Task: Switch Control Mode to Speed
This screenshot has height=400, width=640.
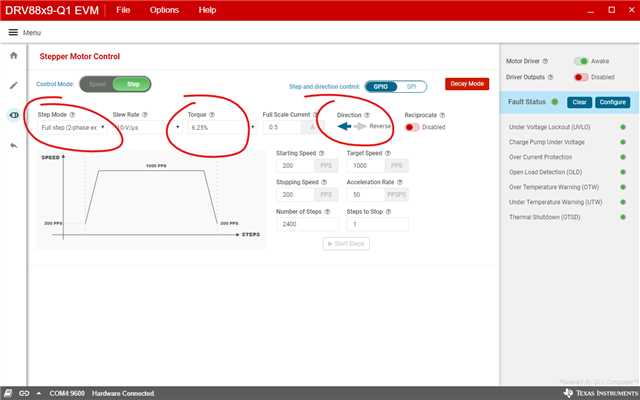Action: click(x=97, y=84)
